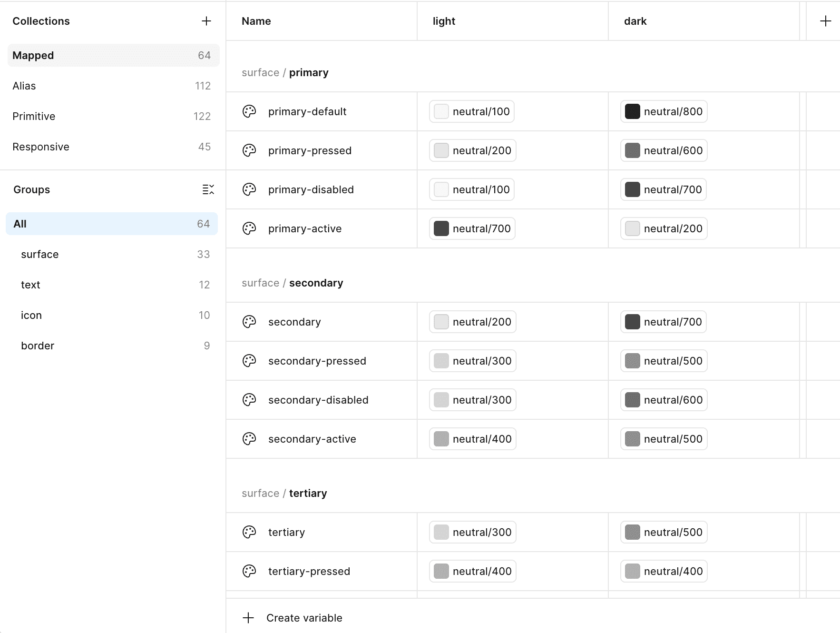Open secondary-disabled dark value neutral/600

coord(664,400)
